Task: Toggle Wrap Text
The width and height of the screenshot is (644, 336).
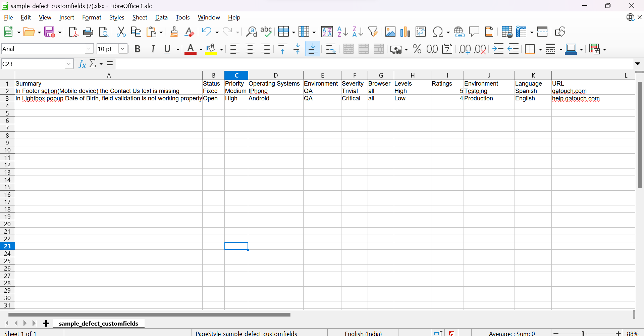Action: coord(331,49)
